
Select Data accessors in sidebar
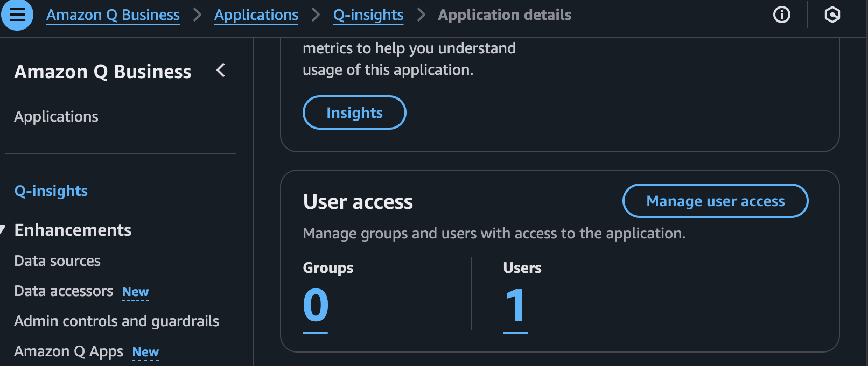tap(64, 291)
